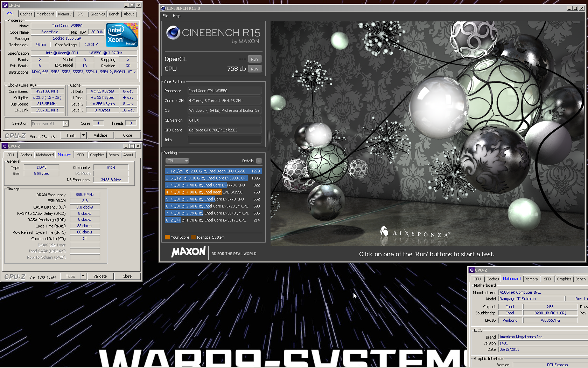Image resolution: width=588 pixels, height=368 pixels.
Task: Click the brown Identical System legend swatch
Action: click(x=193, y=237)
